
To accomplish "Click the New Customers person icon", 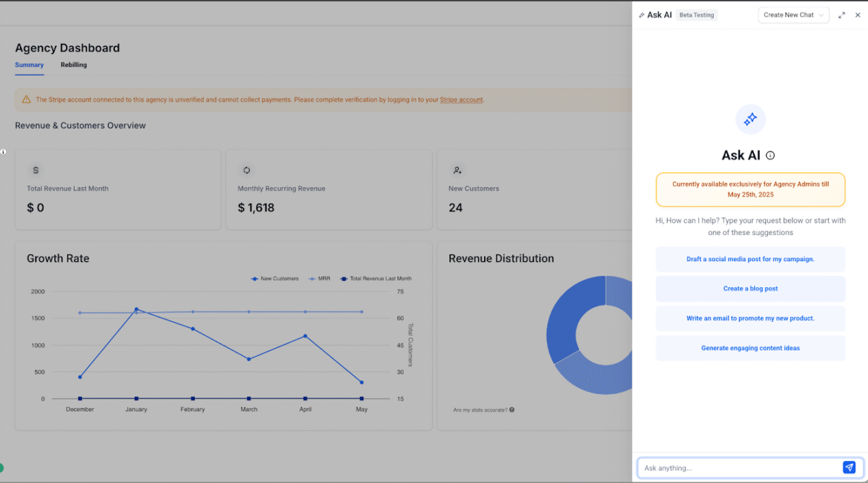I will 457,170.
